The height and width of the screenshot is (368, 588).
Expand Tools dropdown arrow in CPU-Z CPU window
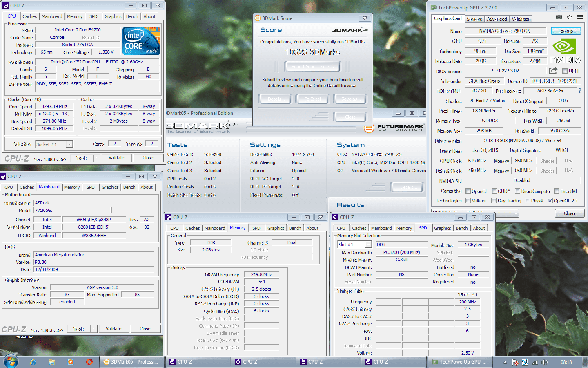(96, 158)
